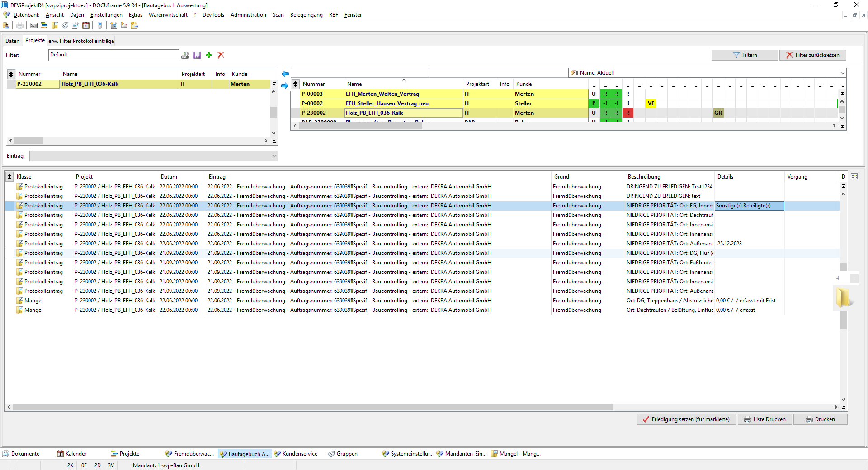Click the yellow VE cell in P-00002 row
Image resolution: width=868 pixels, height=470 pixels.
click(651, 103)
